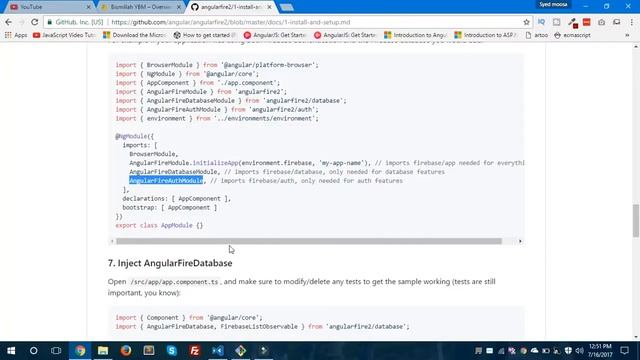Click the battery tray icon
This screenshot has height=360, width=640.
click(x=546, y=351)
